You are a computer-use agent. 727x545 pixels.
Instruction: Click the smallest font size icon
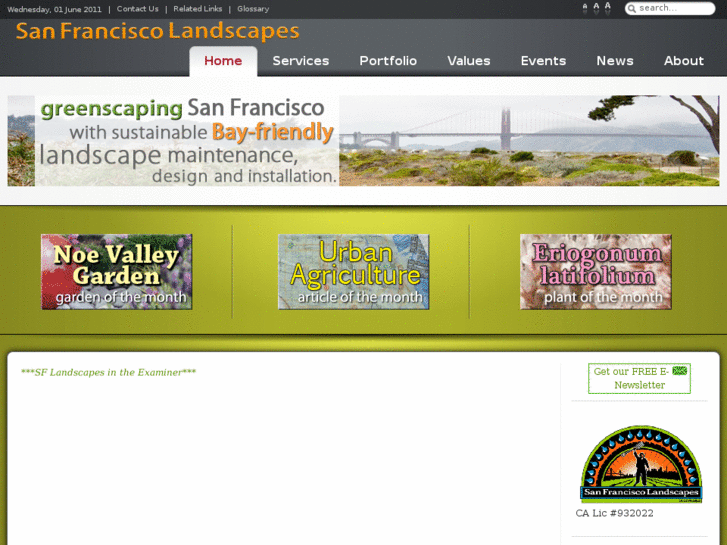tap(585, 8)
